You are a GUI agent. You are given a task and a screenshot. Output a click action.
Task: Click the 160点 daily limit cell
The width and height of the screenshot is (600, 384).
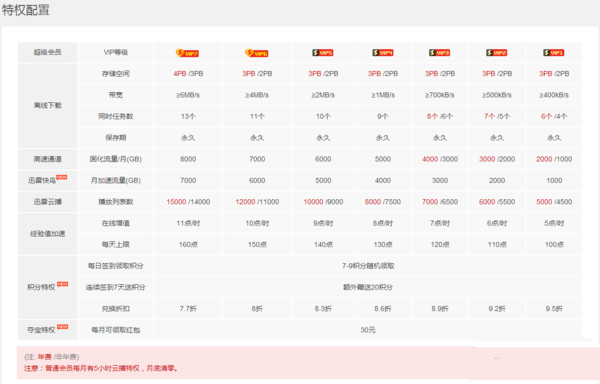click(x=188, y=244)
